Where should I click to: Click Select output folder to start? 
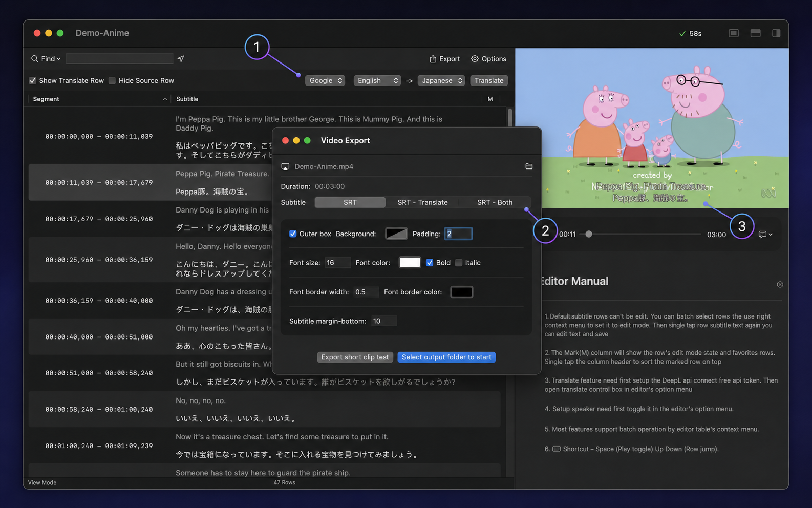pyautogui.click(x=446, y=357)
